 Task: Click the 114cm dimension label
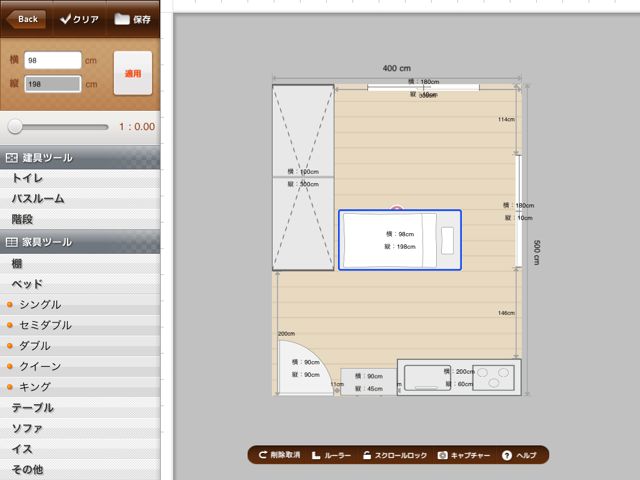506,119
